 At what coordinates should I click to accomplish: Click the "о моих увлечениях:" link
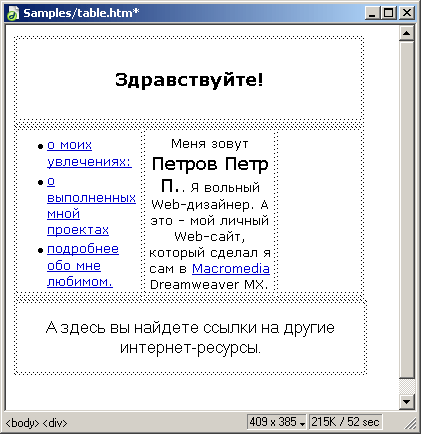(89, 153)
